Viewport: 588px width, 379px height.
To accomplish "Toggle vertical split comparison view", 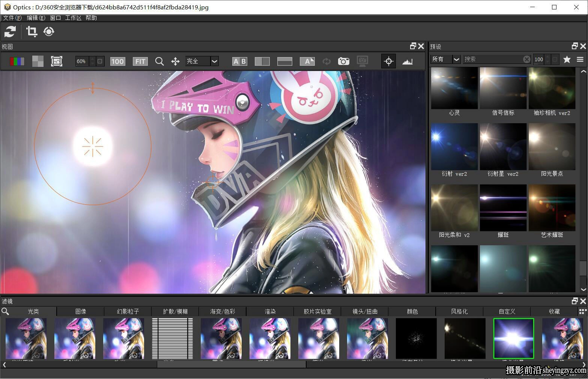I will pyautogui.click(x=262, y=61).
